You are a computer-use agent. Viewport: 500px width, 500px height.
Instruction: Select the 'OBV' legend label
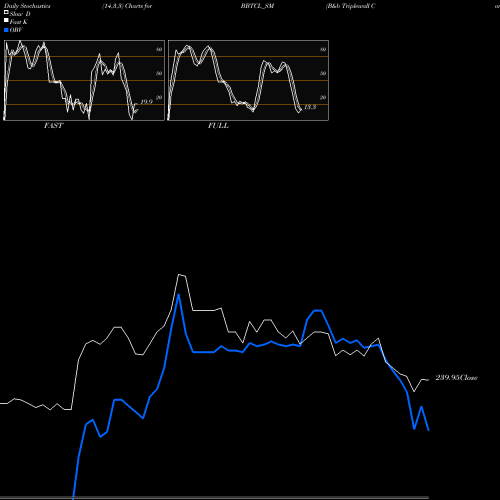(16, 30)
